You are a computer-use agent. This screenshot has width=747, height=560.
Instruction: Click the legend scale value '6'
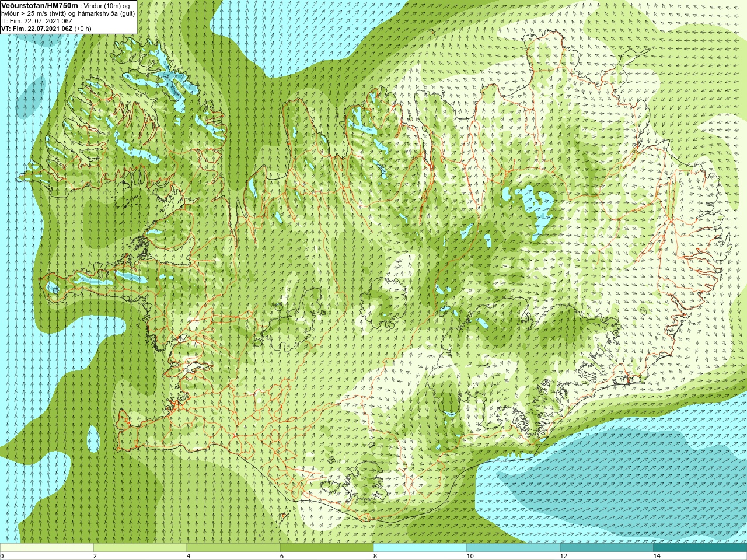pos(282,556)
